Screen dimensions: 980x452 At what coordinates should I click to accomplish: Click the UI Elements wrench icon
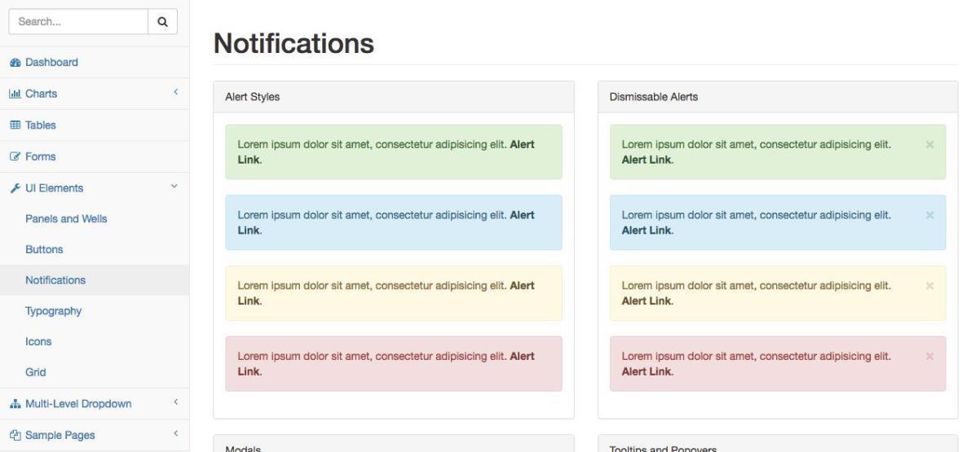click(14, 188)
